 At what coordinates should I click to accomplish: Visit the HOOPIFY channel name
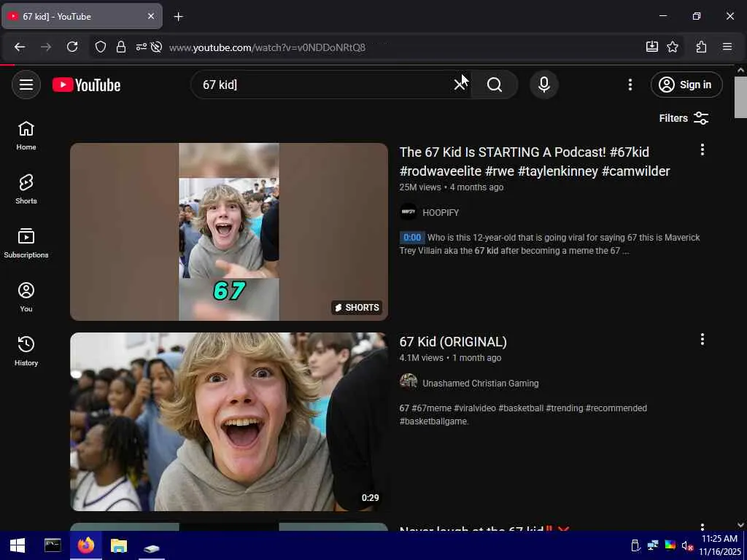[x=441, y=213]
